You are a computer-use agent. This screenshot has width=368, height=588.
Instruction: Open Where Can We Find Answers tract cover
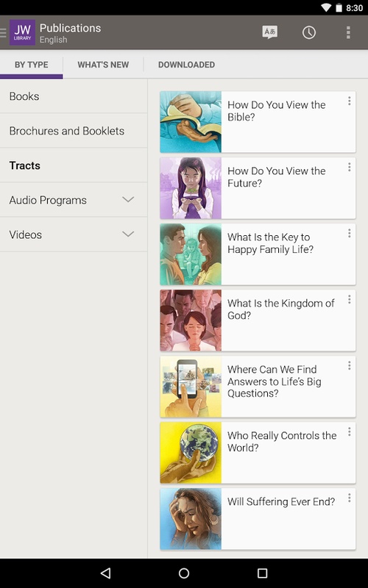(191, 387)
